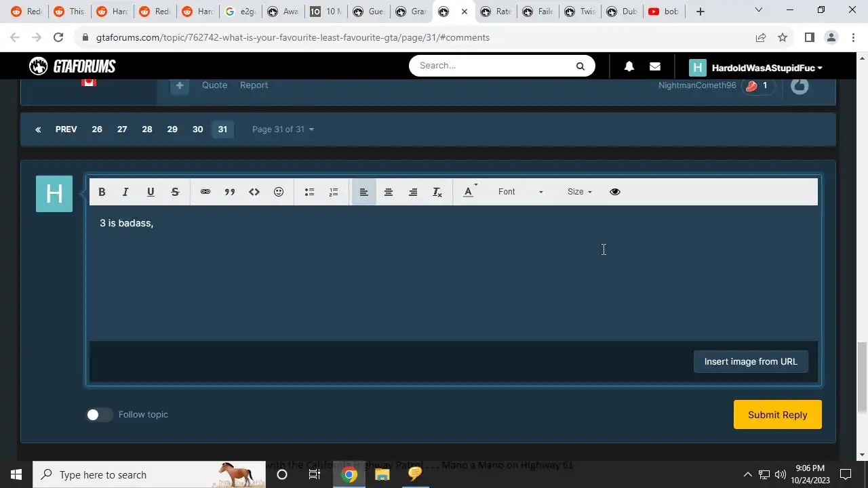The width and height of the screenshot is (868, 488).
Task: Open Windows Start menu
Action: 16,474
